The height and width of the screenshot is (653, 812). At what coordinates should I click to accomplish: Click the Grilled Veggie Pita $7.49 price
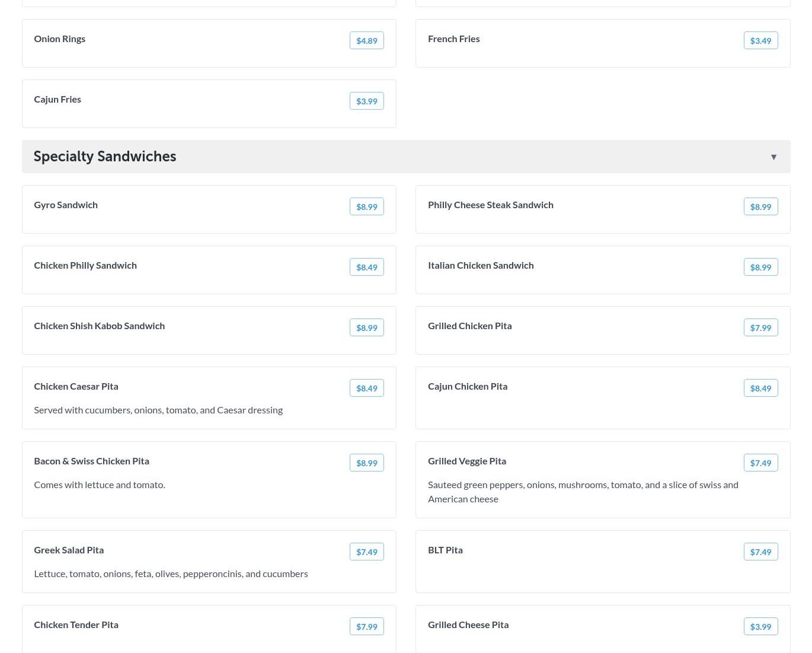click(x=760, y=463)
